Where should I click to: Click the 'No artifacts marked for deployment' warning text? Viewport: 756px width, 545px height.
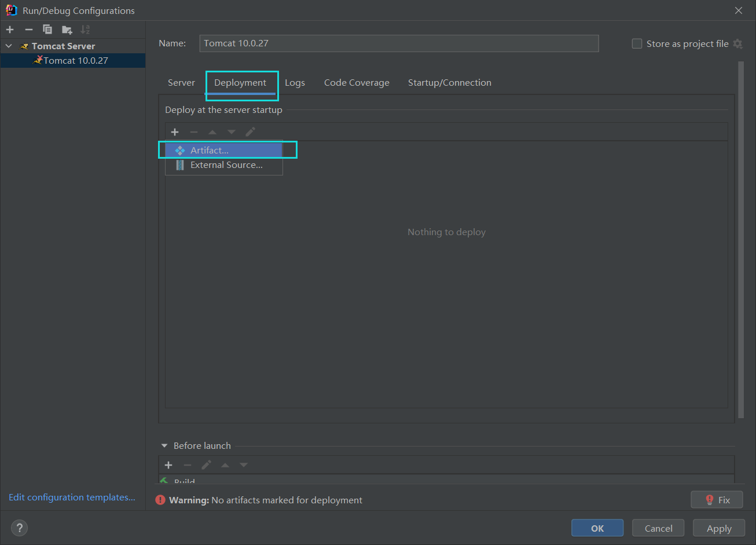click(287, 500)
